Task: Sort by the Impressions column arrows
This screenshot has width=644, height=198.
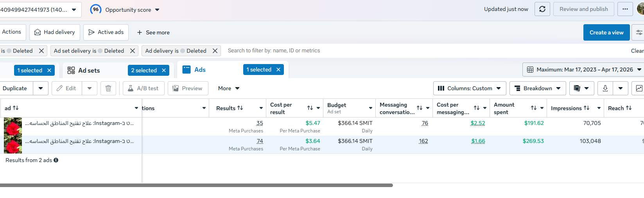Action: (x=587, y=108)
